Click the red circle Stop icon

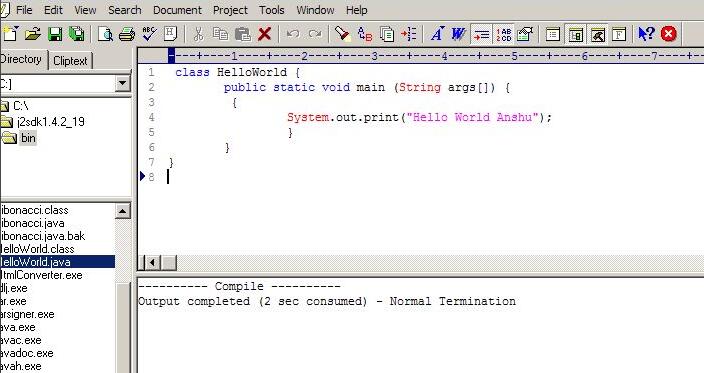click(669, 34)
